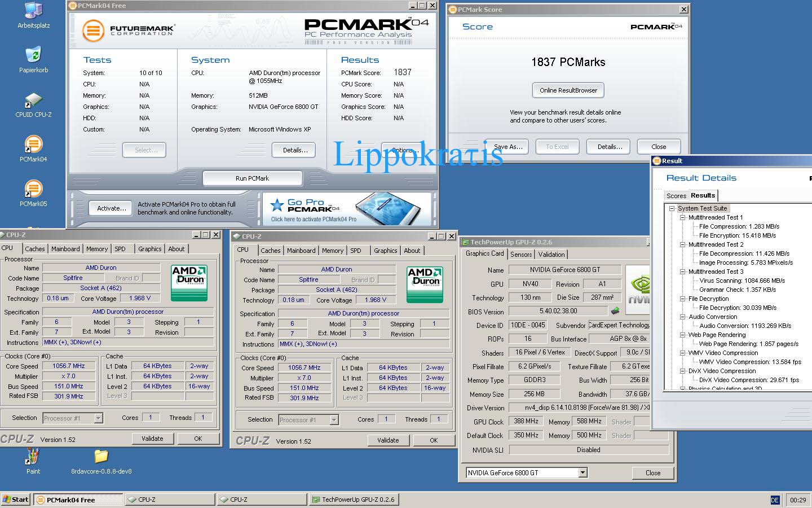Select Virus Scanning result row

[742, 281]
